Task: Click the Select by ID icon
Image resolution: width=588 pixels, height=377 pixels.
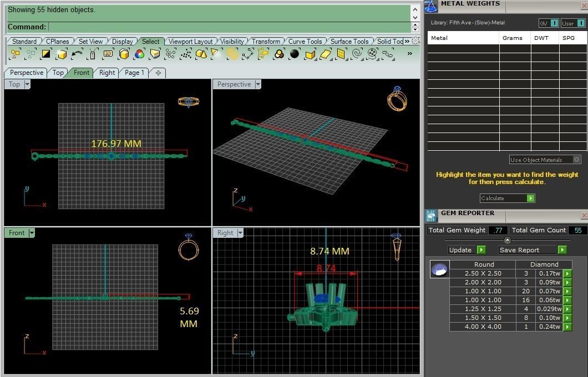Action: click(108, 54)
